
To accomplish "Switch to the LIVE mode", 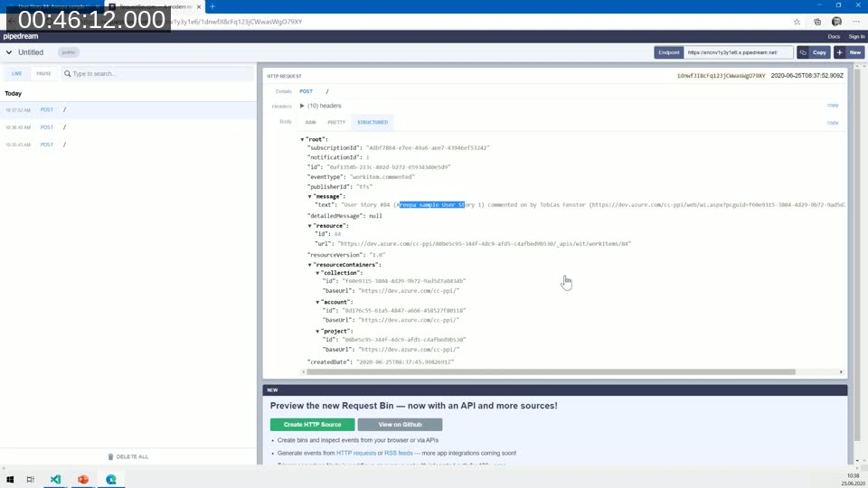I will 17,73.
